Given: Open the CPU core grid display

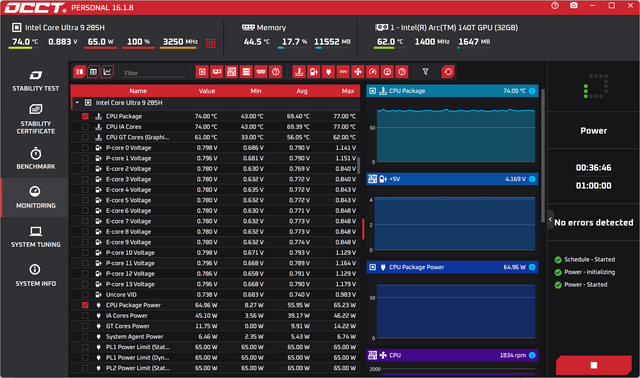Looking at the screenshot, I should click(211, 43).
